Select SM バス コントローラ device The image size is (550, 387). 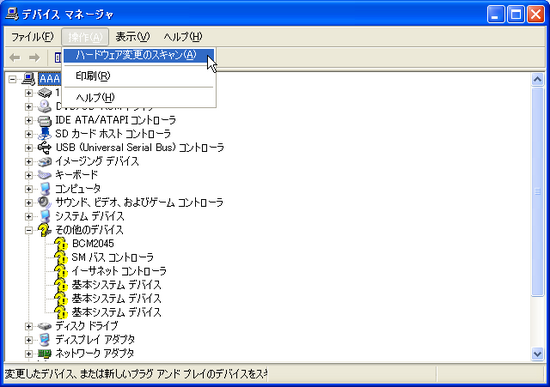113,258
